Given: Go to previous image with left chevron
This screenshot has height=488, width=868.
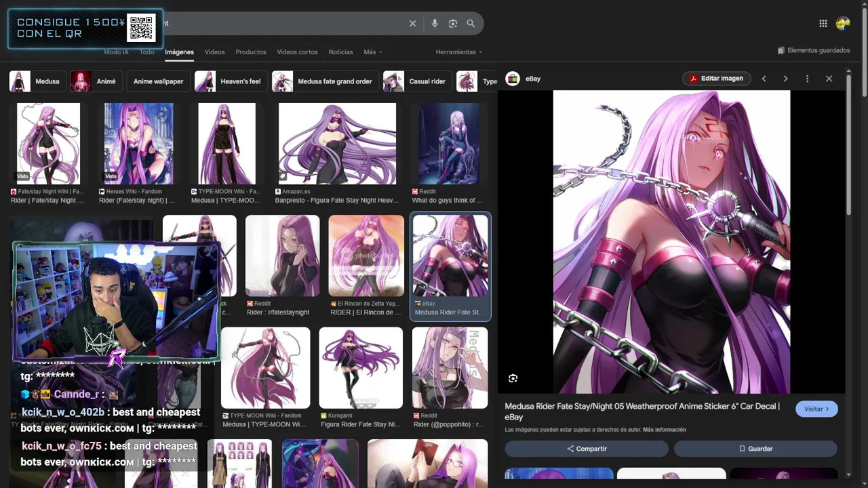Looking at the screenshot, I should [x=764, y=79].
